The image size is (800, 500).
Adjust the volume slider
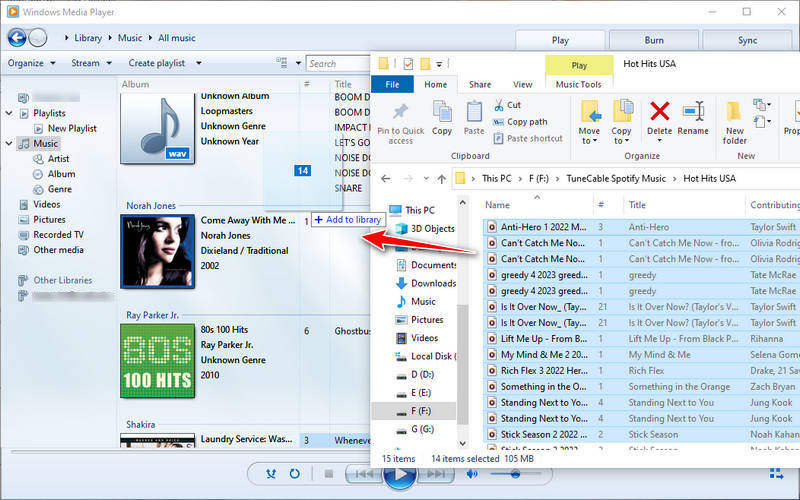point(515,474)
